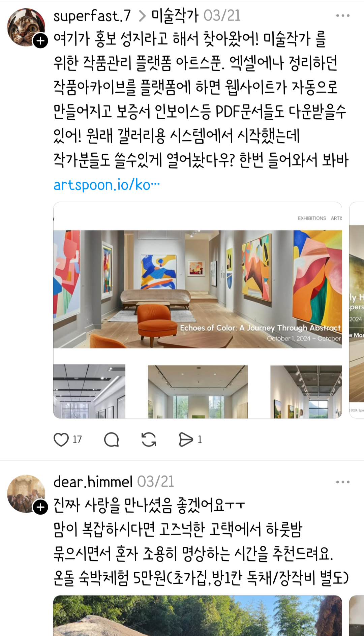This screenshot has width=364, height=636.
Task: Open the 미술작가 topic tag
Action: (x=175, y=16)
